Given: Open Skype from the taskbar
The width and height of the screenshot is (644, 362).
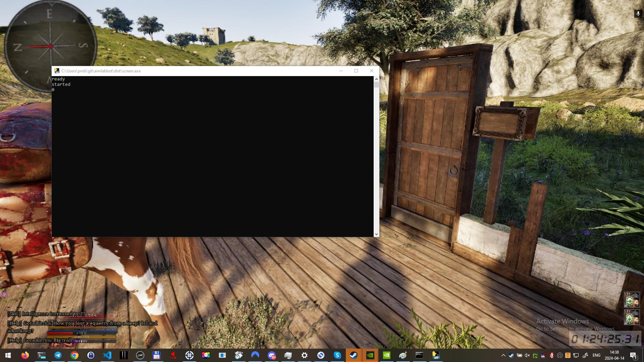Looking at the screenshot, I should pos(337,355).
